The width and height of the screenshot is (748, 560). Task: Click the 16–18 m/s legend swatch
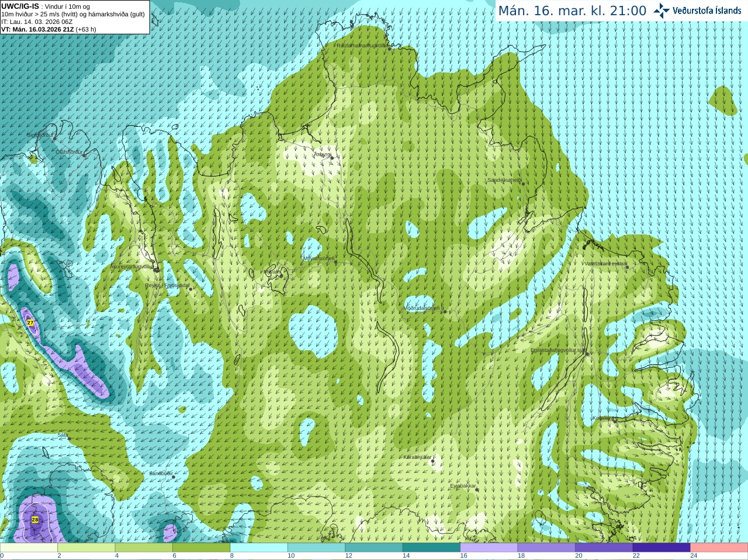coord(489,548)
